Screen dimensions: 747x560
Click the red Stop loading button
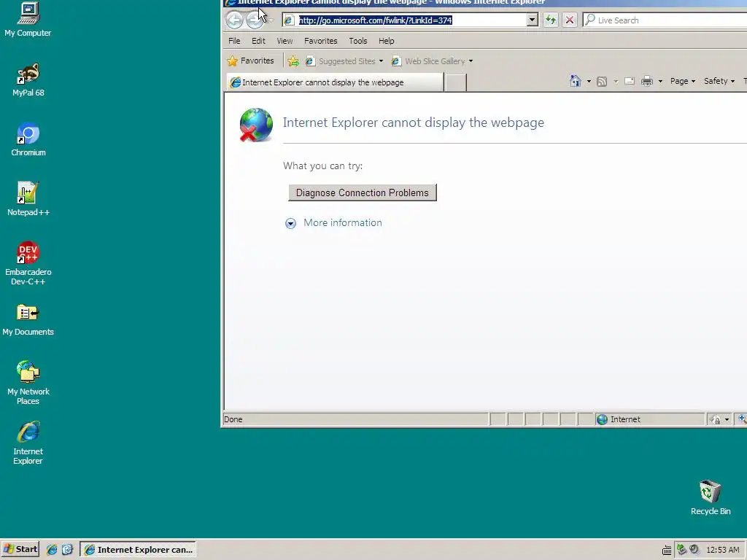[x=569, y=20]
